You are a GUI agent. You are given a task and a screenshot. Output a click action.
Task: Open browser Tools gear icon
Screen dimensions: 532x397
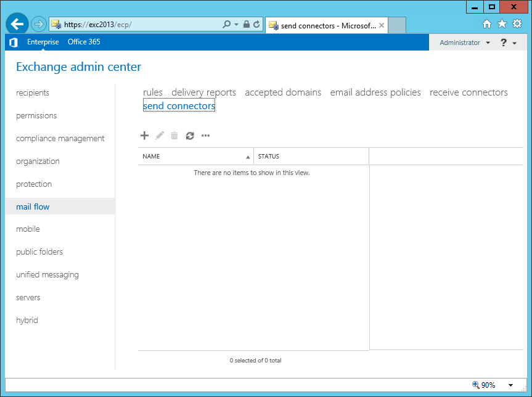click(x=517, y=24)
